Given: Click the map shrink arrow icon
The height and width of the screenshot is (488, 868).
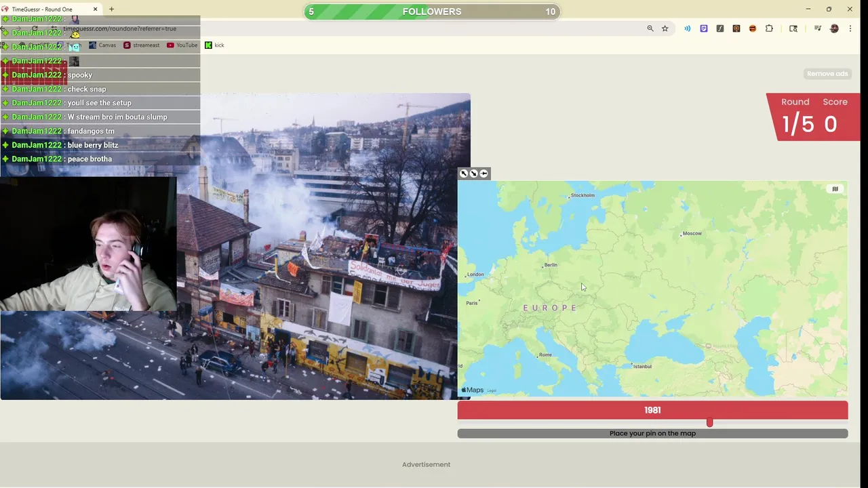Looking at the screenshot, I should tap(474, 174).
